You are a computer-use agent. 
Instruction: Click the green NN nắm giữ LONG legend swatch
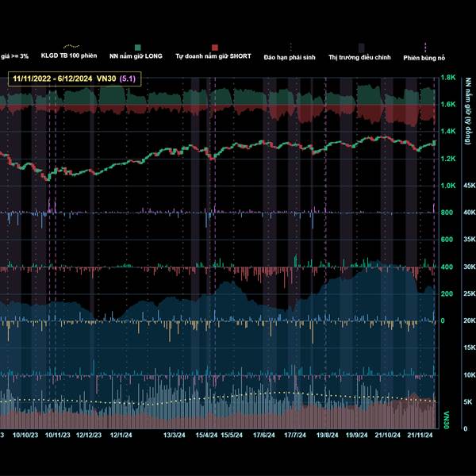click(x=138, y=48)
